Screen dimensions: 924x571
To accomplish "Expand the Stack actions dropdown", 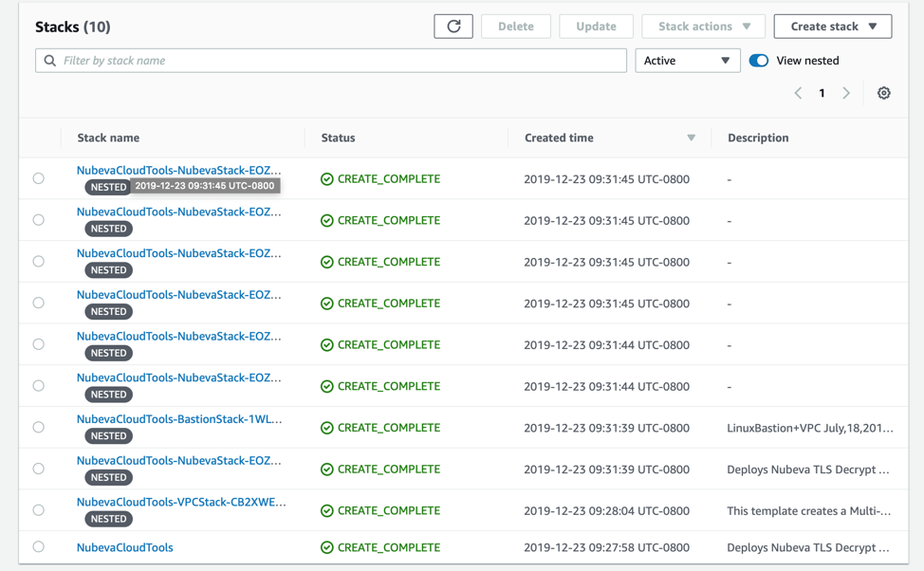I will 704,27.
